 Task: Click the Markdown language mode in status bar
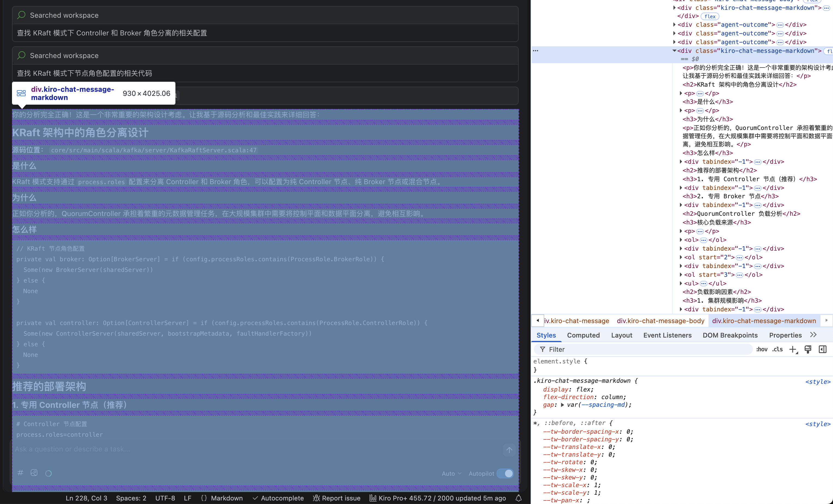pos(227,498)
